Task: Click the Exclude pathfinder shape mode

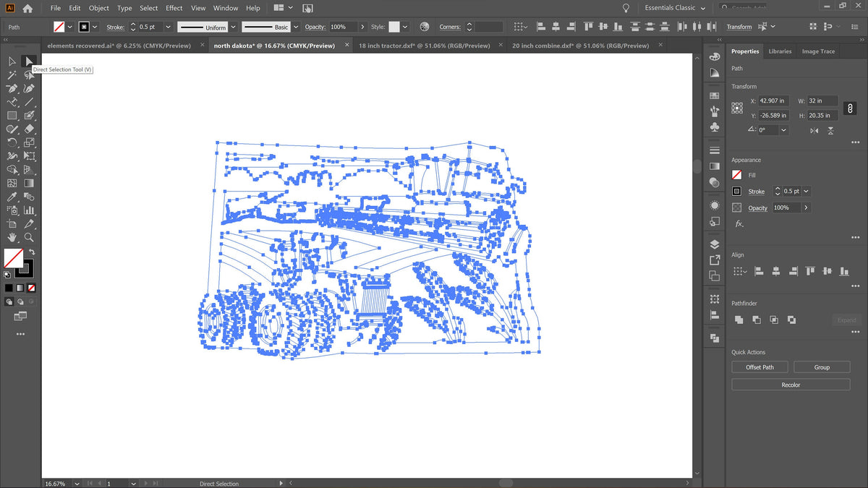Action: [x=791, y=320]
